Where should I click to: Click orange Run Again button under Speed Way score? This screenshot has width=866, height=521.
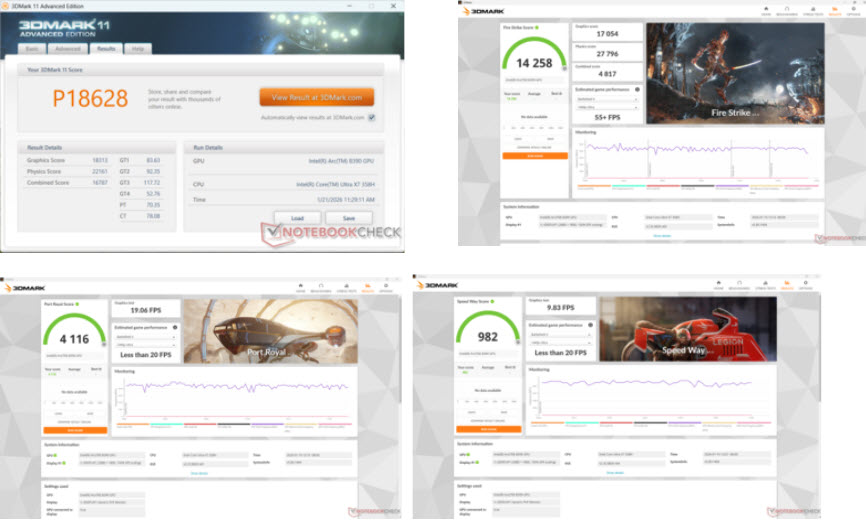(x=488, y=429)
